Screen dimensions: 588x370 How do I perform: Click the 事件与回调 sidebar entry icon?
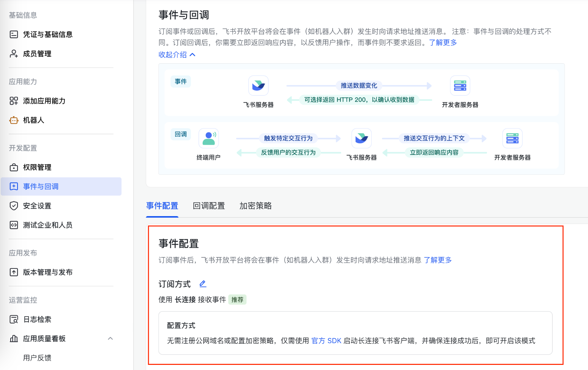pyautogui.click(x=14, y=186)
